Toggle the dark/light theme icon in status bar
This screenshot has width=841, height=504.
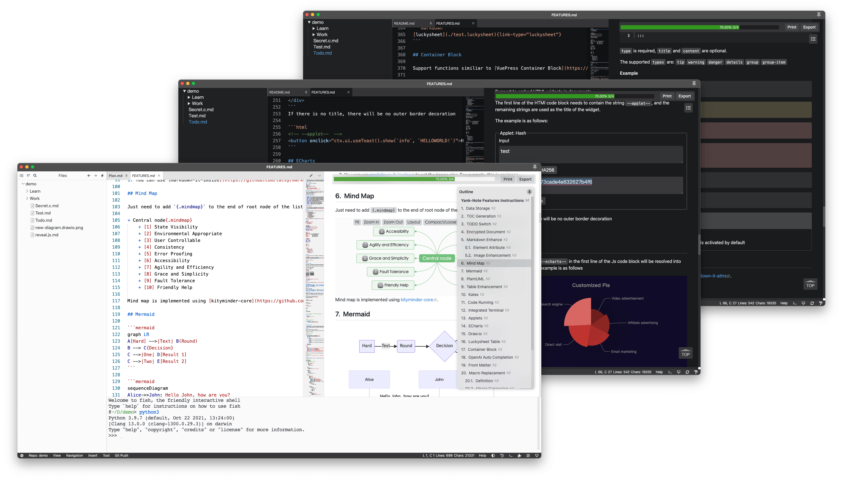click(493, 456)
